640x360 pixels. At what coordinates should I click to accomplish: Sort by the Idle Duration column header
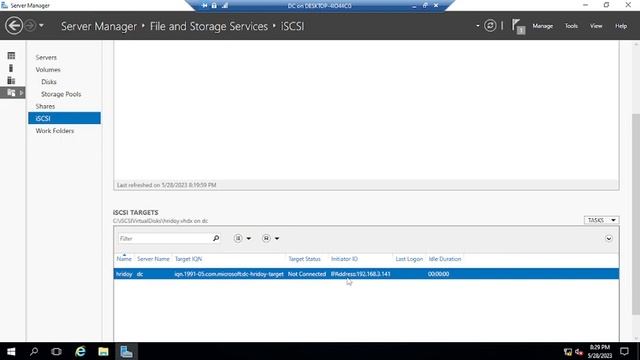[x=444, y=259]
